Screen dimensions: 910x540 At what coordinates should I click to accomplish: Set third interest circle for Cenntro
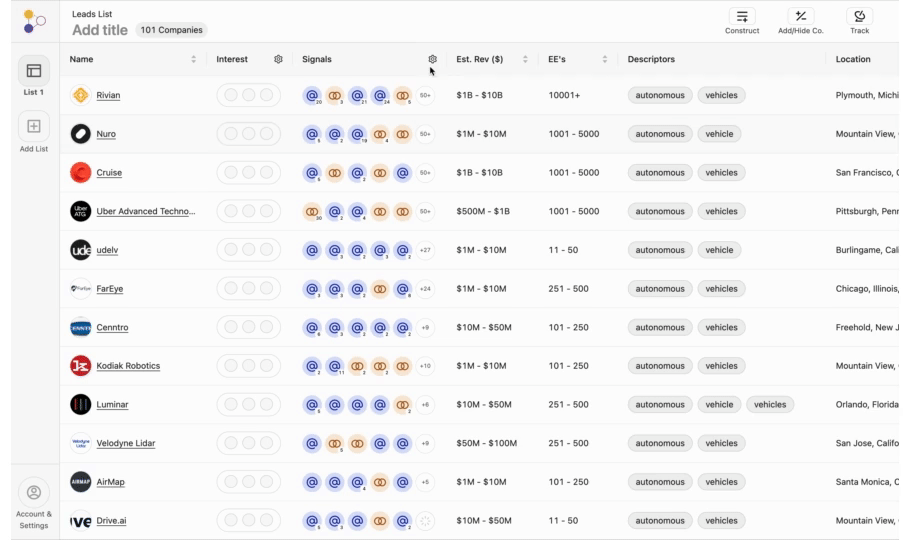pyautogui.click(x=266, y=327)
